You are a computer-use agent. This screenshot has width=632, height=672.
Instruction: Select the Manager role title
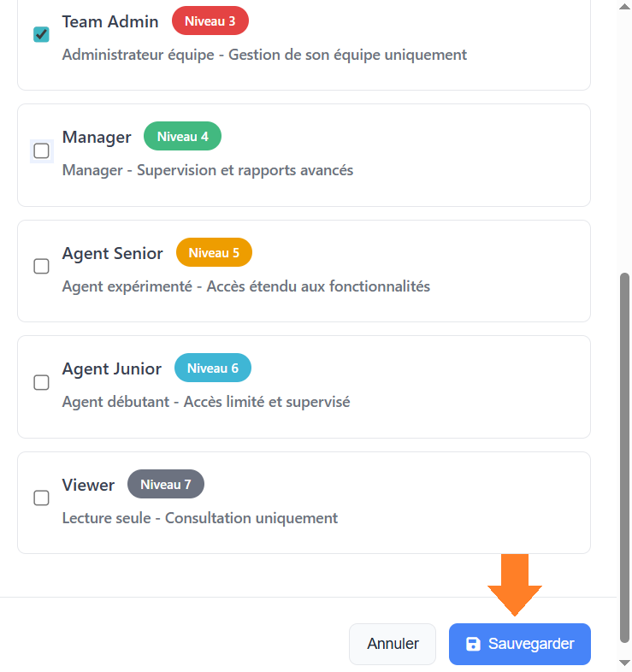pyautogui.click(x=97, y=137)
